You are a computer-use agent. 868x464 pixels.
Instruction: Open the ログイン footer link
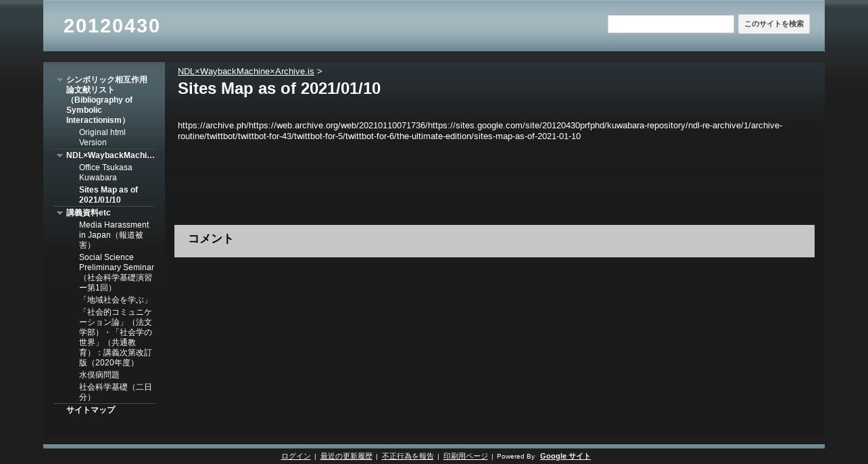[x=296, y=457]
